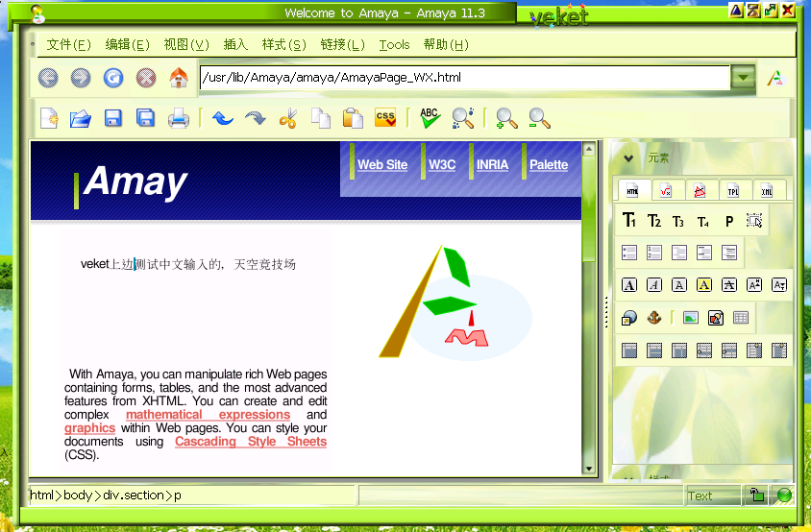Create a new document
Screen dimensions: 811x532
pyautogui.click(x=49, y=118)
